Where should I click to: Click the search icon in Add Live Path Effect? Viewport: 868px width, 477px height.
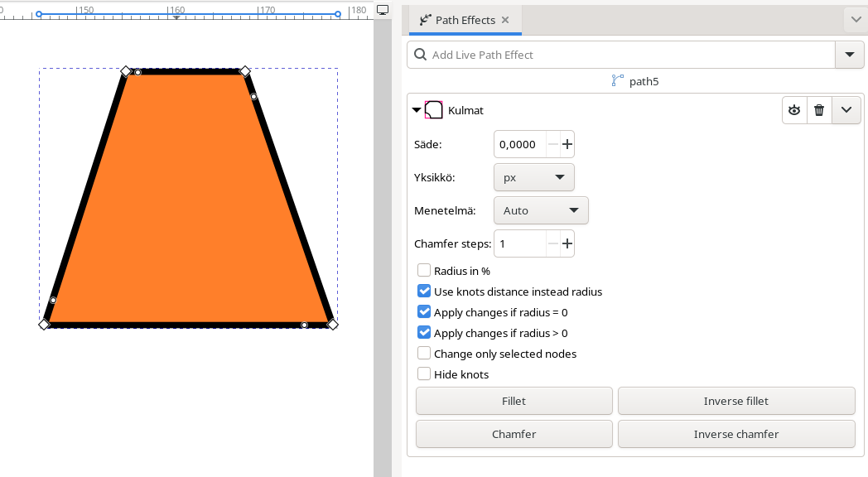421,55
